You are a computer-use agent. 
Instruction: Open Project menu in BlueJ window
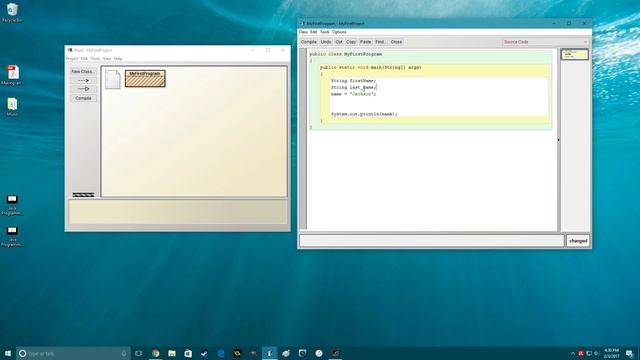[72, 59]
